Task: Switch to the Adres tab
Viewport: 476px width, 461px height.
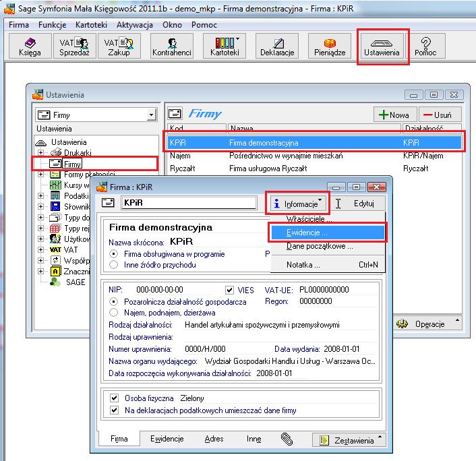Action: (x=214, y=439)
